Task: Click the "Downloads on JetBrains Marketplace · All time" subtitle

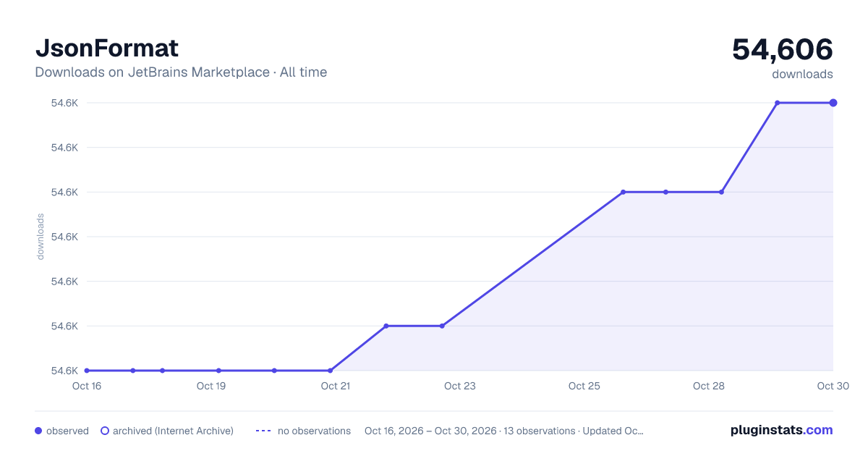Action: click(x=181, y=72)
